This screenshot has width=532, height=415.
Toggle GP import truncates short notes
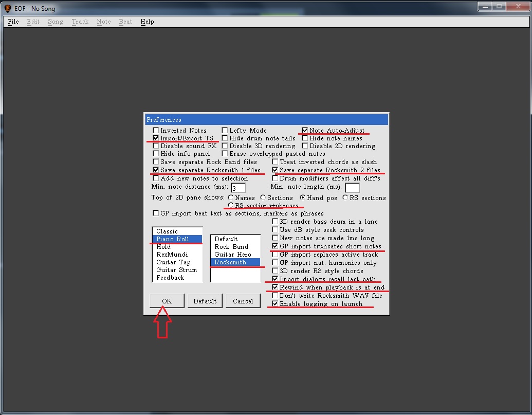(x=275, y=246)
